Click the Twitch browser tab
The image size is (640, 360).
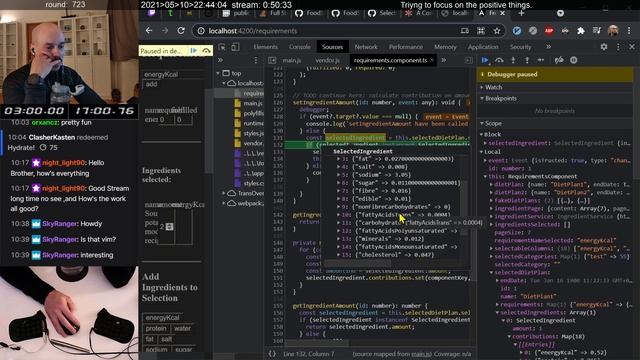(151, 13)
